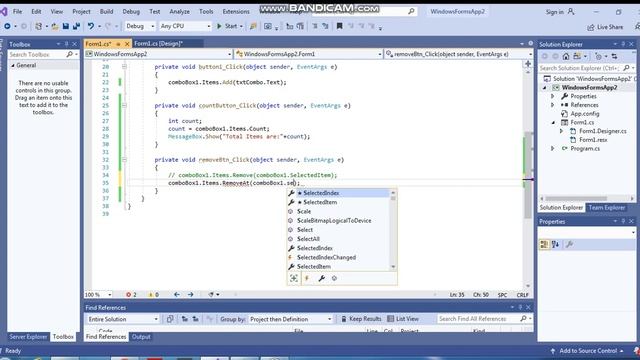Open the Build menu
640x360 pixels.
(106, 11)
